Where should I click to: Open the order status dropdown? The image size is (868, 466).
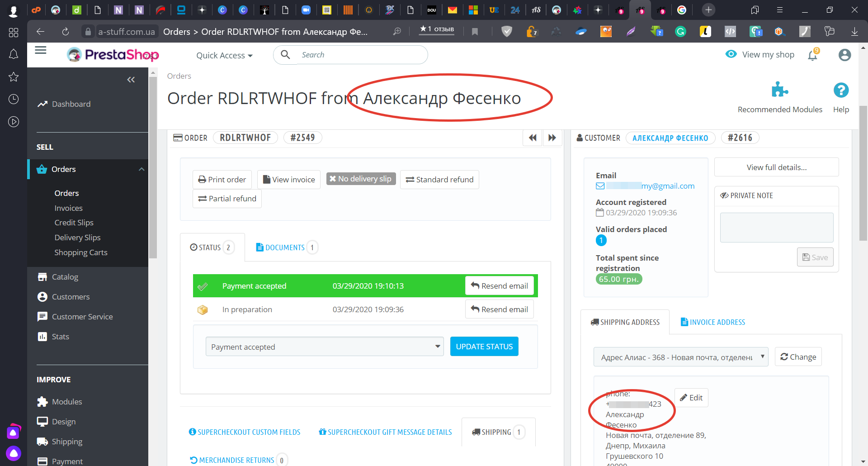(x=325, y=347)
